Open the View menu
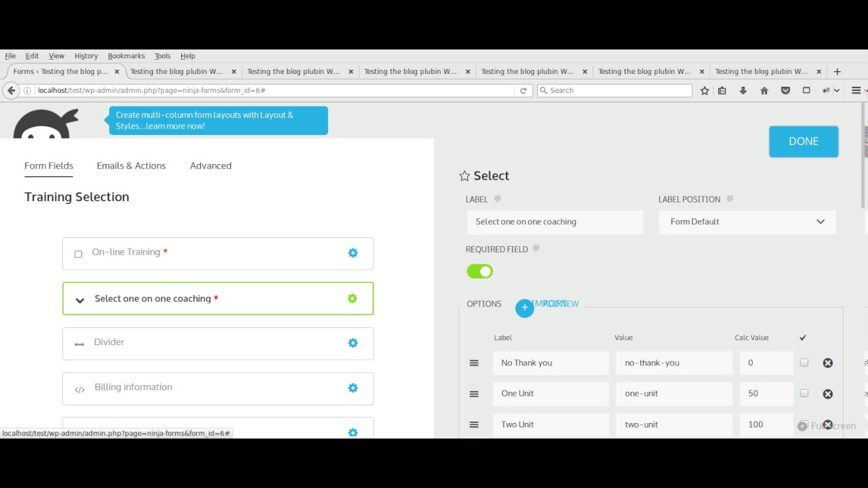This screenshot has height=488, width=868. click(56, 56)
